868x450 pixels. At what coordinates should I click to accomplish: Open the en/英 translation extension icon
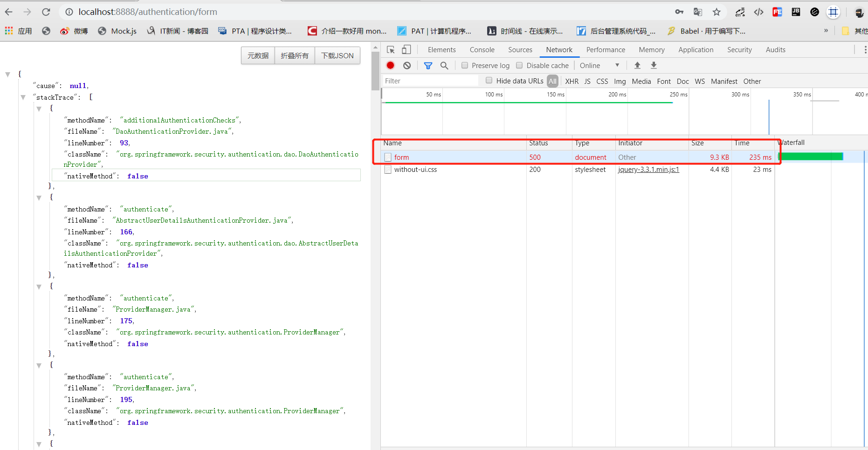pyautogui.click(x=740, y=12)
